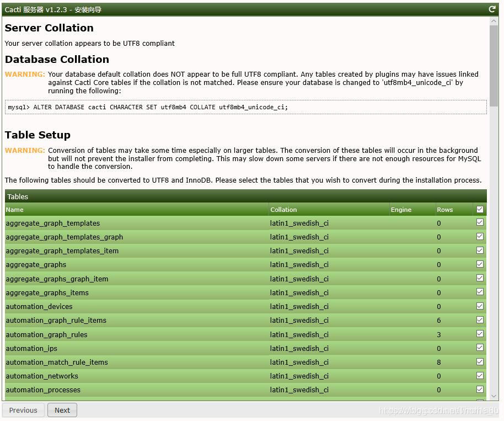
Task: Toggle the select-all checkbox in the Tables header
Action: point(480,209)
